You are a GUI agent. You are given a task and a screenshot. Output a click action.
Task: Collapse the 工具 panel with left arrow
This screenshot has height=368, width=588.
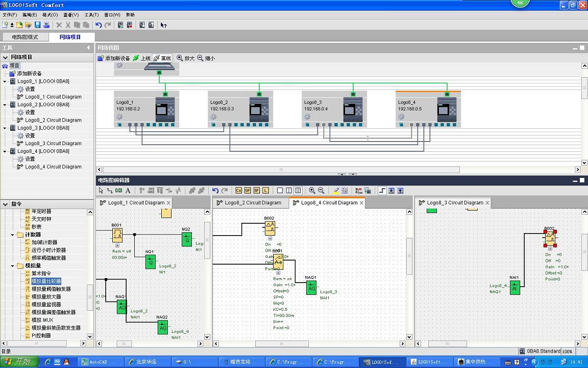(88, 48)
